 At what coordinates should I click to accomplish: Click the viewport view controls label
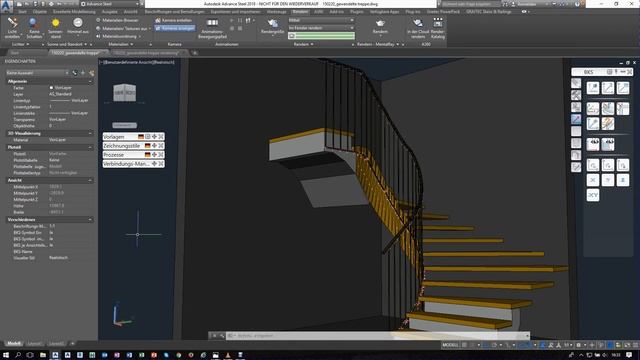point(137,62)
